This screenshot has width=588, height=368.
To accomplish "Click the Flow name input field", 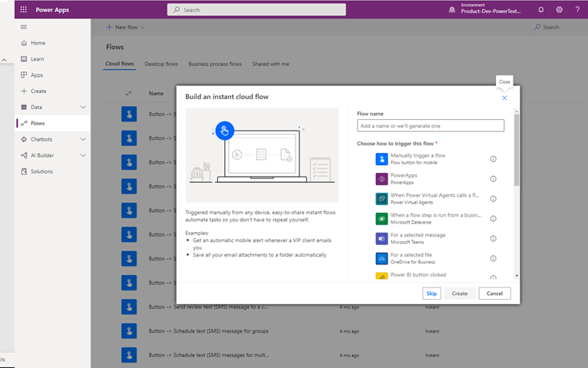I will click(431, 126).
